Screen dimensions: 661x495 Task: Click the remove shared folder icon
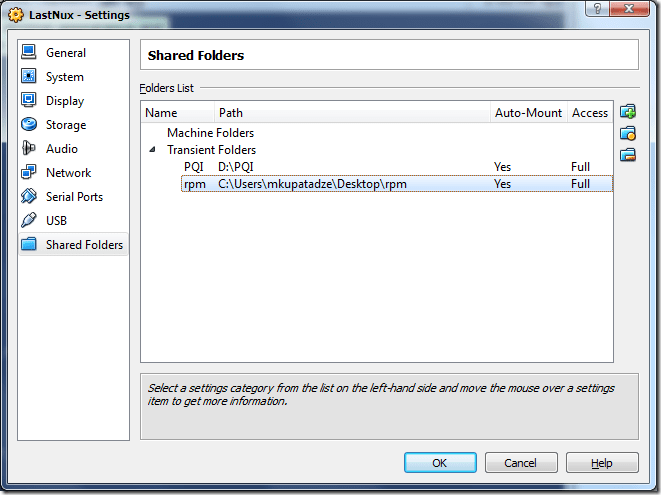pos(628,154)
